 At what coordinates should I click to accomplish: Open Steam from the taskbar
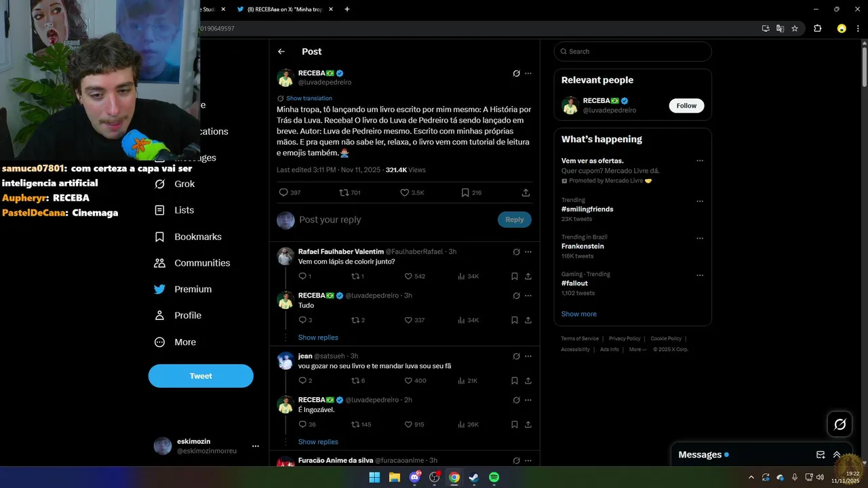474,477
